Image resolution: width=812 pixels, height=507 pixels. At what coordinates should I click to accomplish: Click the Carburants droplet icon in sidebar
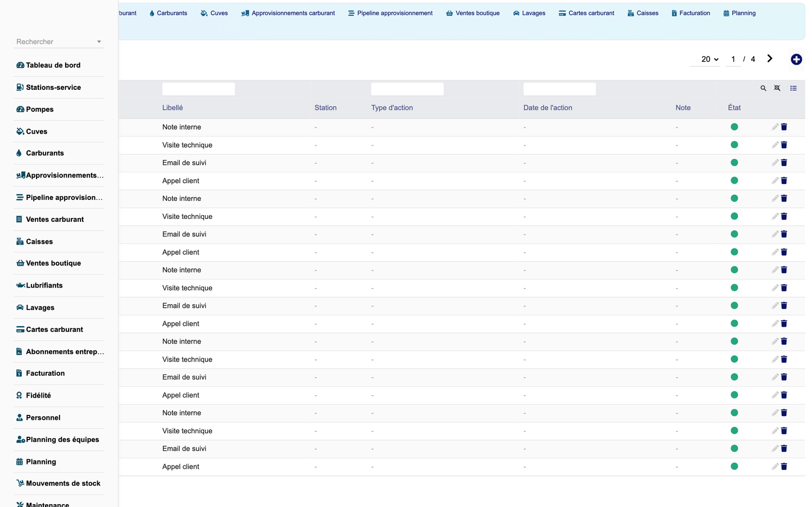pyautogui.click(x=19, y=153)
